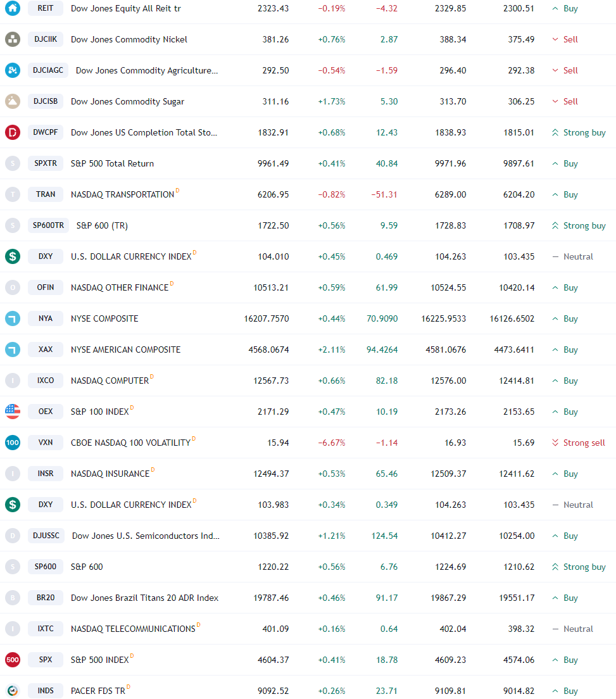The height and width of the screenshot is (699, 616).
Task: Open the DWCPF ticker badge
Action: [46, 132]
